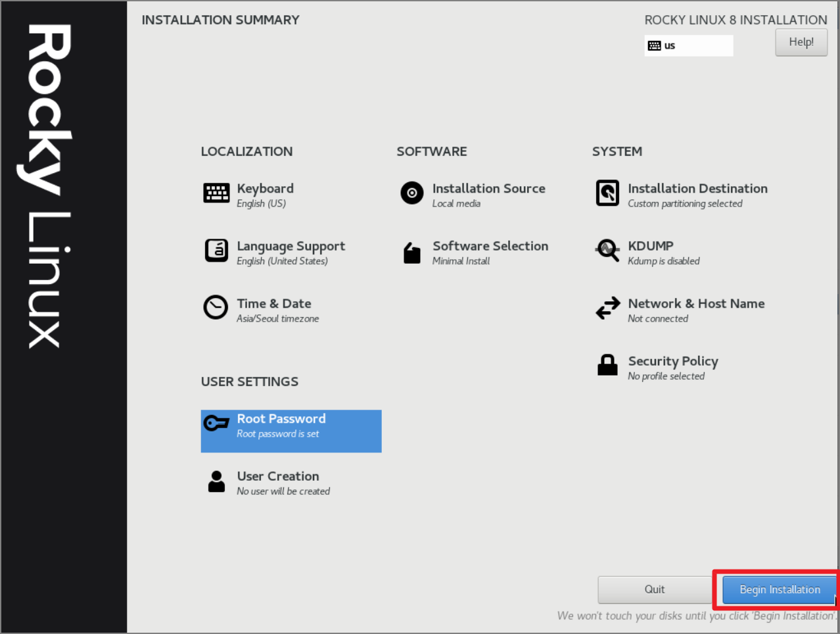Click 'Not connected' network status text
Viewport: 840px width, 634px height.
[x=658, y=319]
